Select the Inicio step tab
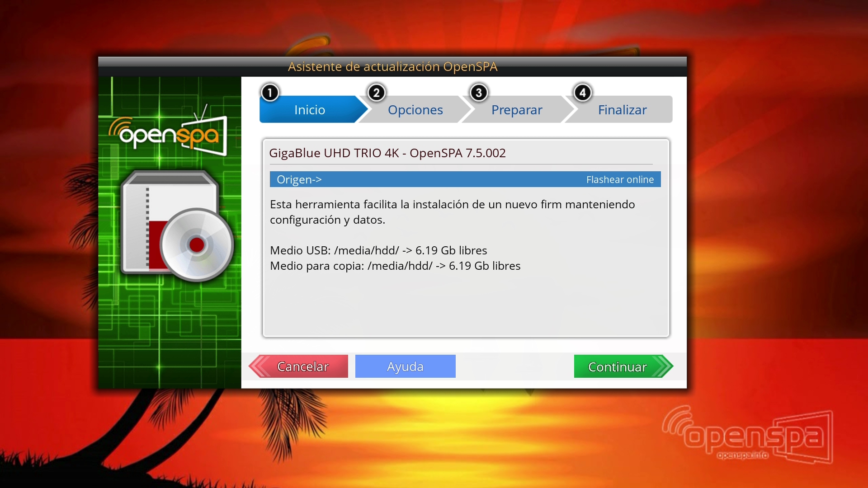 coord(310,110)
